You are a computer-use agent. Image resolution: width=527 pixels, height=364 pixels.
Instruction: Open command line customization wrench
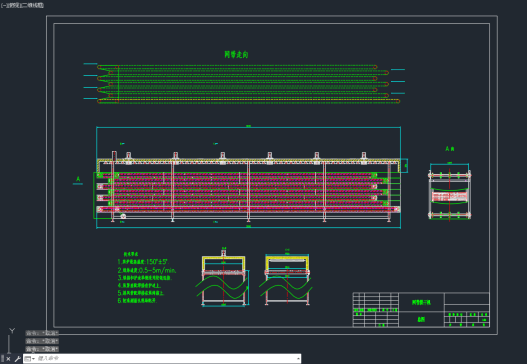coord(17,359)
